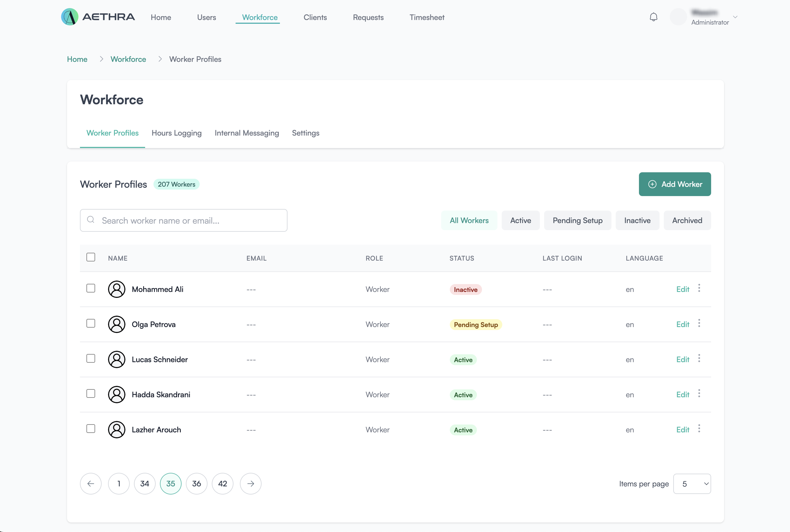Switch to the Hours Logging tab
790x532 pixels.
(176, 133)
